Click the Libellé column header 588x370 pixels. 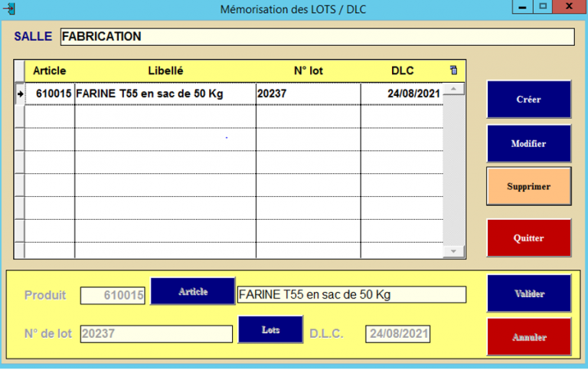(x=165, y=70)
